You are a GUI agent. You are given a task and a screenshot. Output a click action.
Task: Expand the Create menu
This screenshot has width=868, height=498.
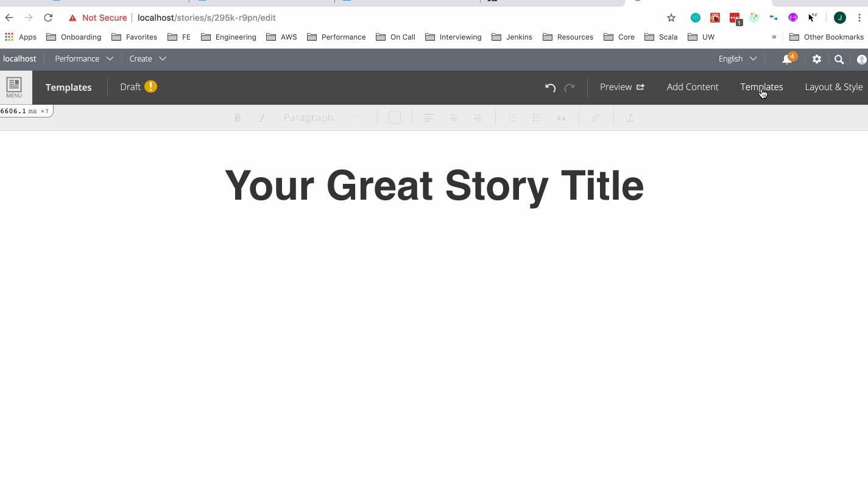click(148, 58)
